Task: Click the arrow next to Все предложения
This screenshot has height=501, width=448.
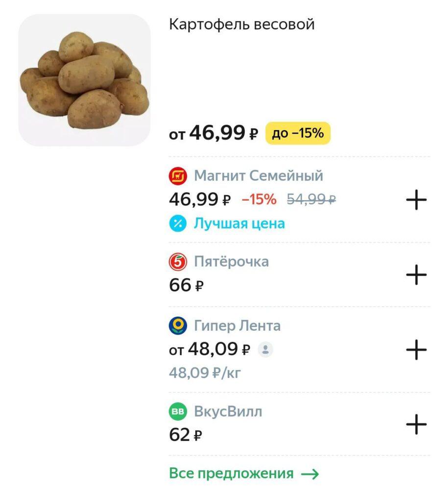Action: (x=309, y=474)
